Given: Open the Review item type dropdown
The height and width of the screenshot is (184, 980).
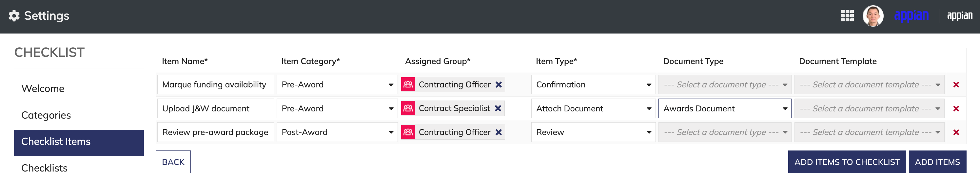Looking at the screenshot, I should (x=593, y=132).
